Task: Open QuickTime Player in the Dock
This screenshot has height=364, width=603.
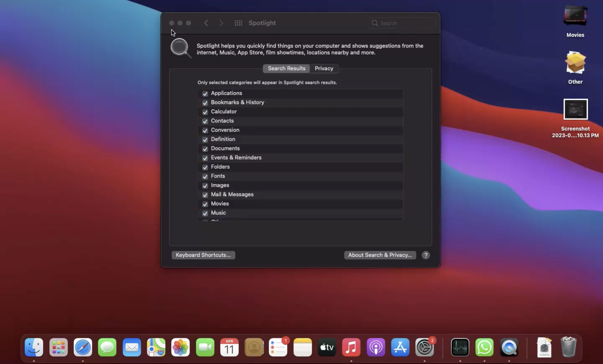Action: [509, 347]
